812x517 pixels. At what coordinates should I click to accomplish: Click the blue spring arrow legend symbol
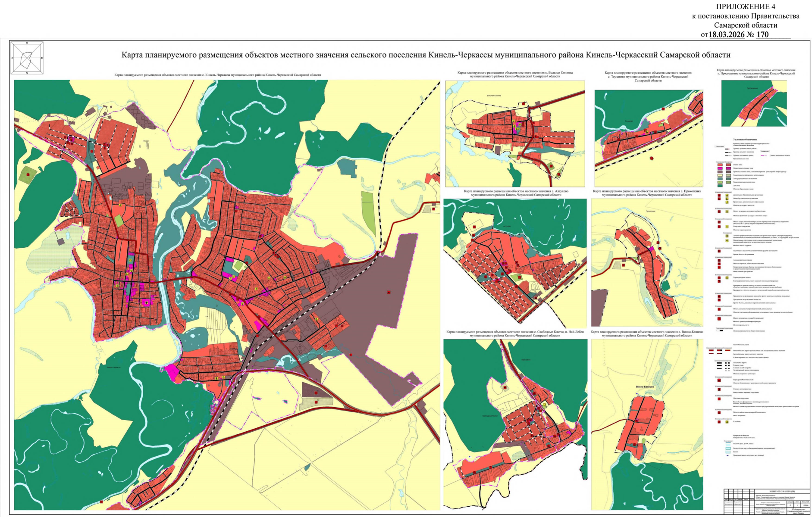(x=727, y=455)
